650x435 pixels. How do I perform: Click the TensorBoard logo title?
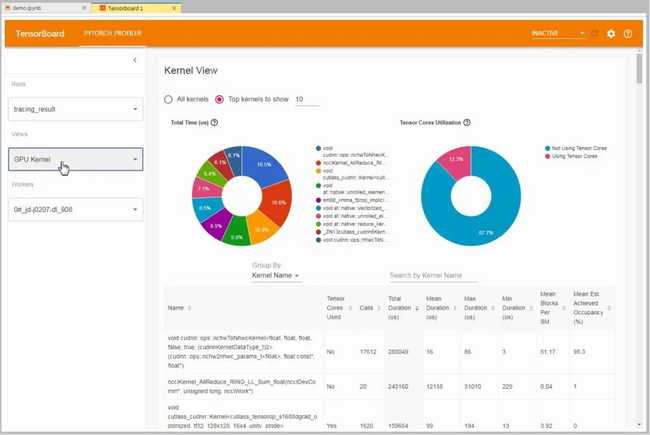(x=40, y=33)
